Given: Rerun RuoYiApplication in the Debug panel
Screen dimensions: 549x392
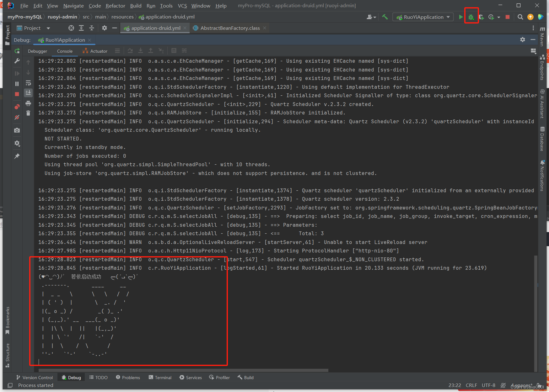Looking at the screenshot, I should (17, 51).
